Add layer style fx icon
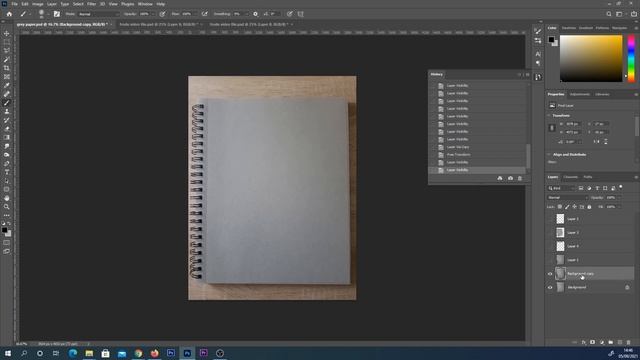 click(x=584, y=342)
